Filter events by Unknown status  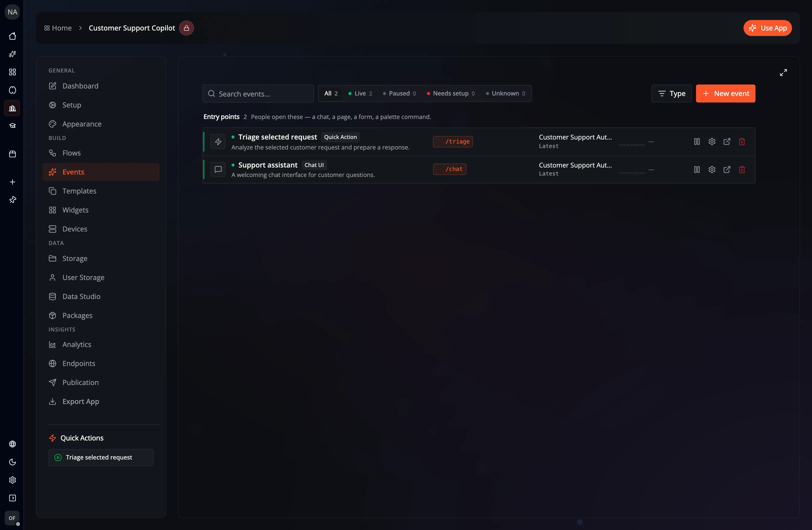coord(505,93)
